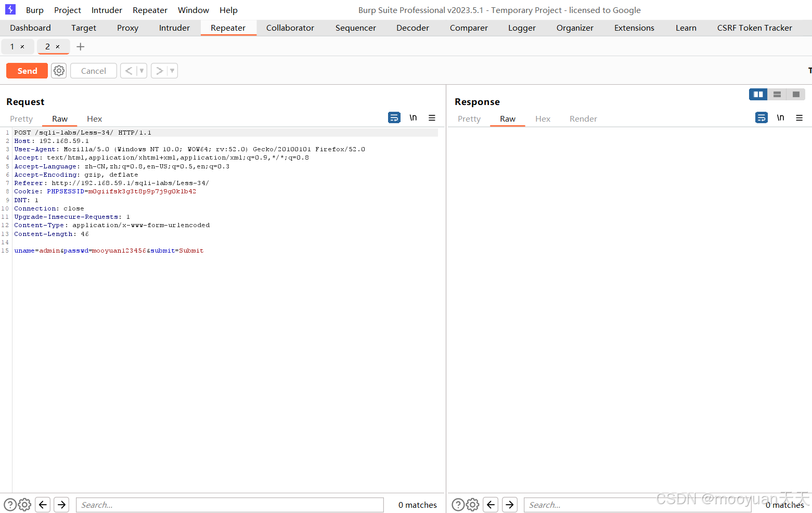Open back history dropdown arrow
Screen dimensions: 812x513
(x=141, y=71)
